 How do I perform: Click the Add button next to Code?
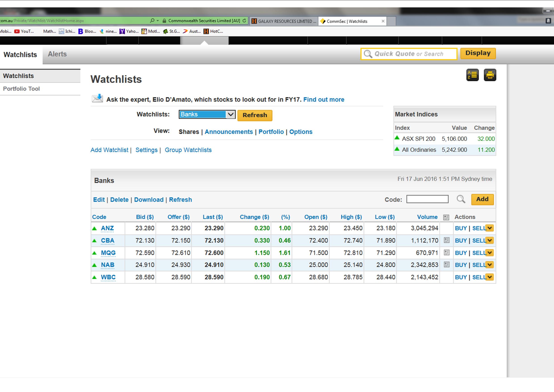(x=482, y=199)
